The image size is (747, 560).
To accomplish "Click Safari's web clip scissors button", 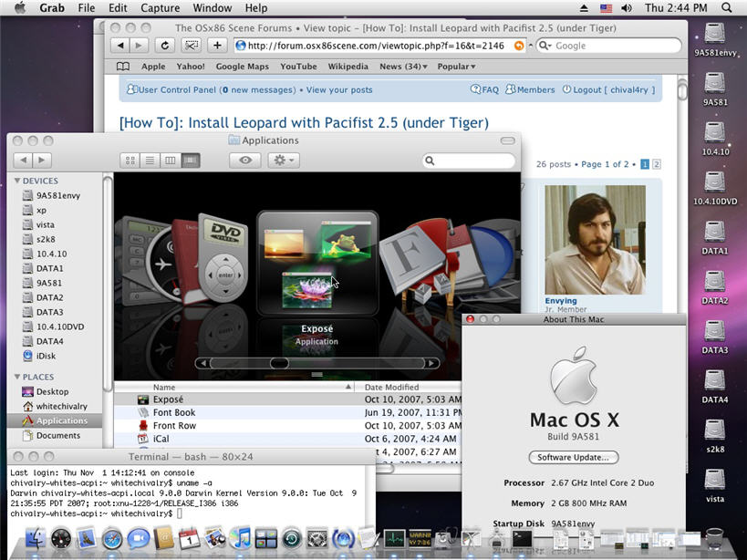I will coord(191,46).
